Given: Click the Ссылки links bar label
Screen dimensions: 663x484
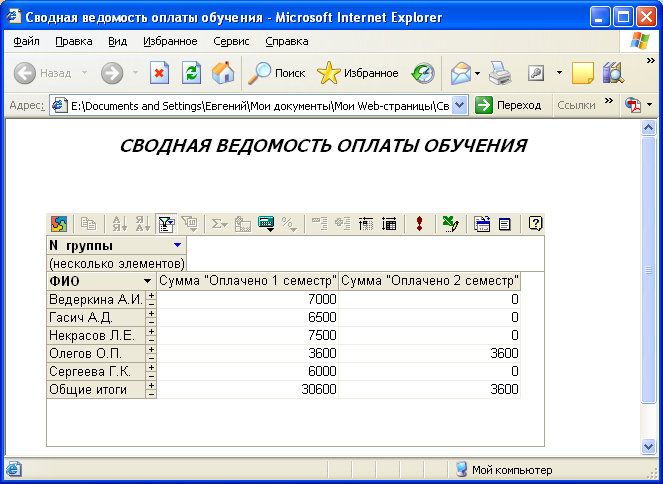Looking at the screenshot, I should 576,105.
